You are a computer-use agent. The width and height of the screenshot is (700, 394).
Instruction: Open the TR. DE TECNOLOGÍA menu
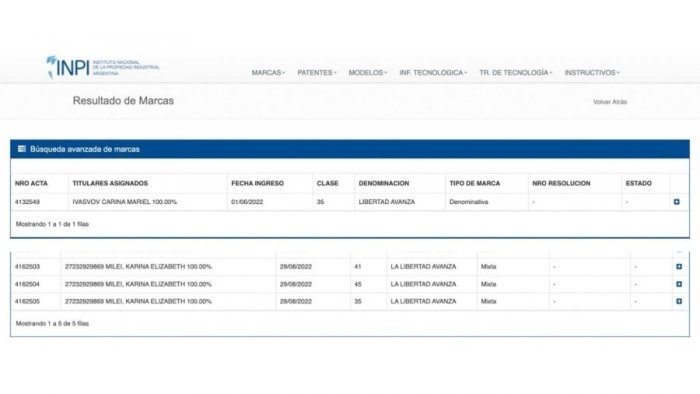[x=516, y=72]
